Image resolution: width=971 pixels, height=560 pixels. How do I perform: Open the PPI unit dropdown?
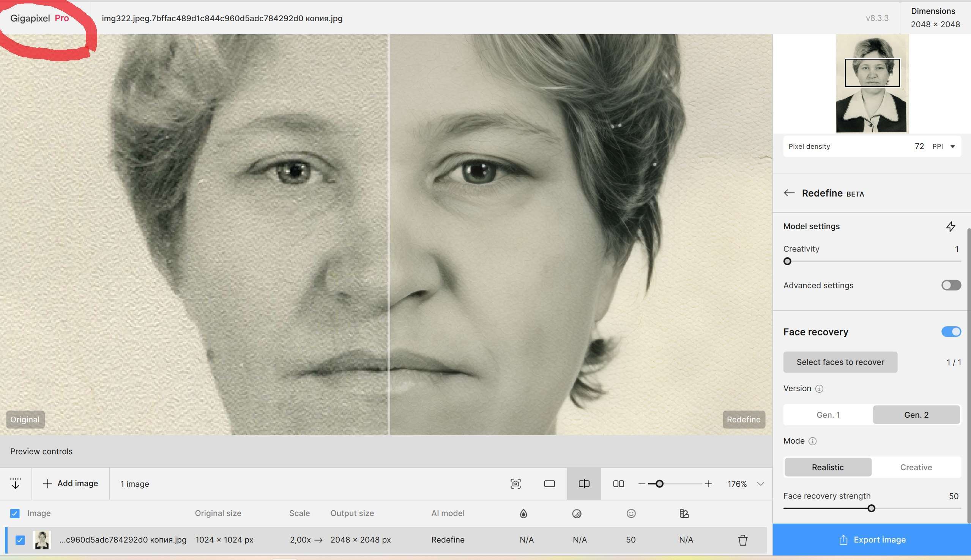(952, 146)
